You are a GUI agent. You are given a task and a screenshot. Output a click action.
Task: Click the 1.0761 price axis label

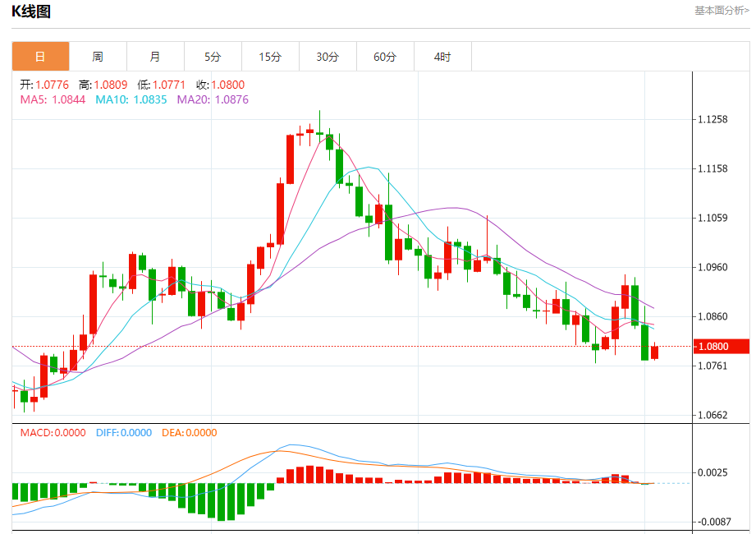712,366
